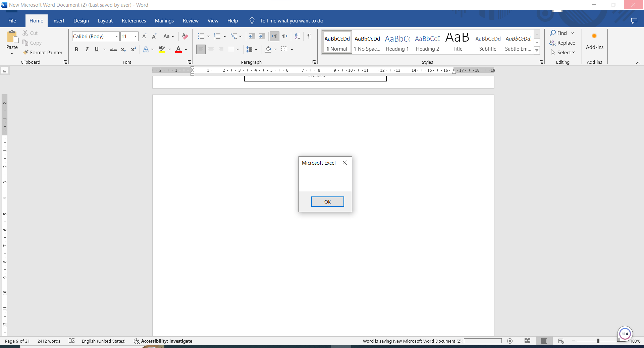Click the Word app icon in title bar
The height and width of the screenshot is (348, 644).
pos(4,5)
